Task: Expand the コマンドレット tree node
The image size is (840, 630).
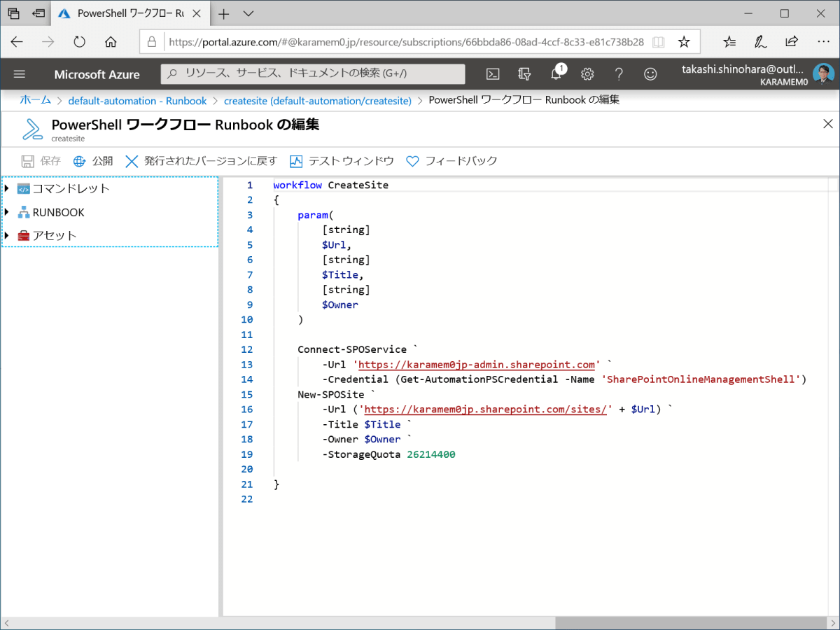Action: (x=7, y=188)
